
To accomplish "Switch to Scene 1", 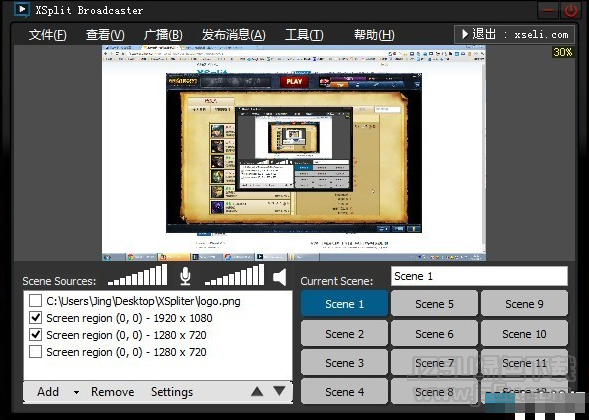I will click(344, 304).
